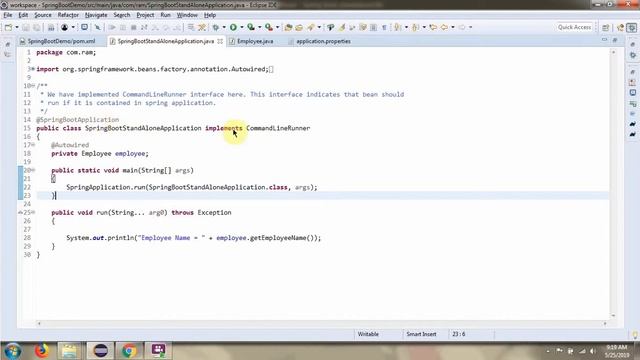
Task: Open the Project menu
Action: 145,15
